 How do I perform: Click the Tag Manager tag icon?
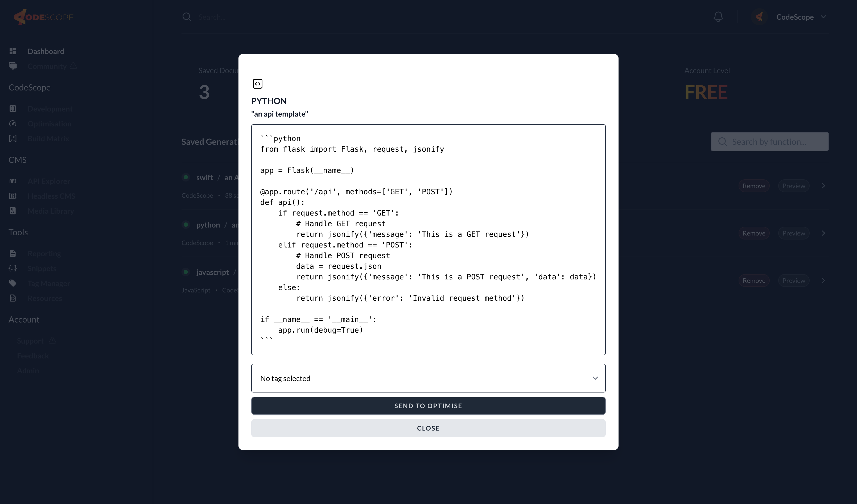(13, 283)
